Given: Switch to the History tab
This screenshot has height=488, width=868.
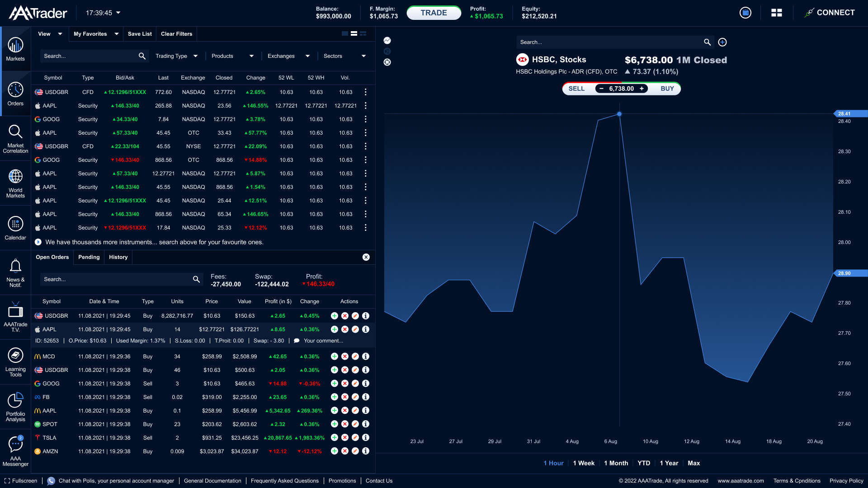Looking at the screenshot, I should (x=118, y=257).
